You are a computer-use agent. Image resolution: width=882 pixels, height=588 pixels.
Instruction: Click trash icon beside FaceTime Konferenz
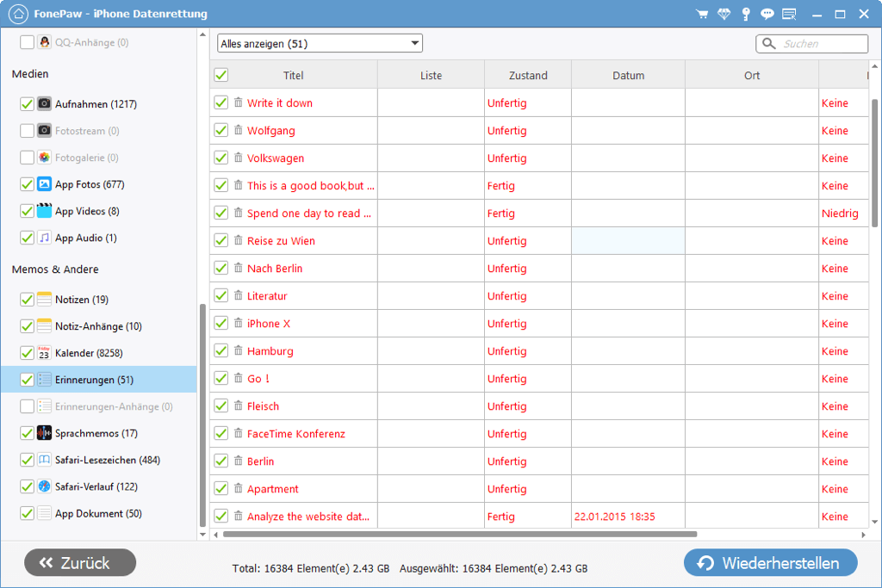[x=239, y=433]
